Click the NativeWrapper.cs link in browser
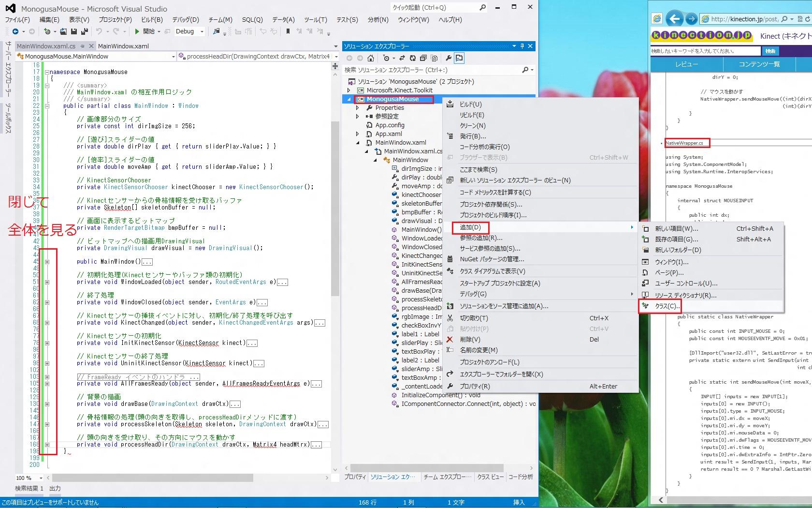812x508 pixels. 684,143
